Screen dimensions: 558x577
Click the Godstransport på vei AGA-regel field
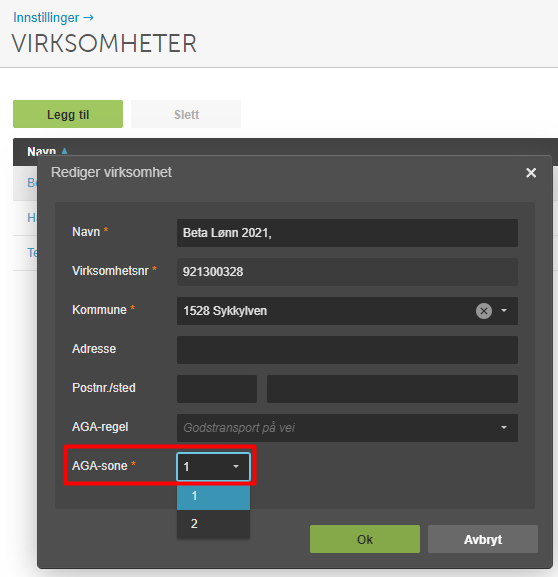tap(347, 428)
